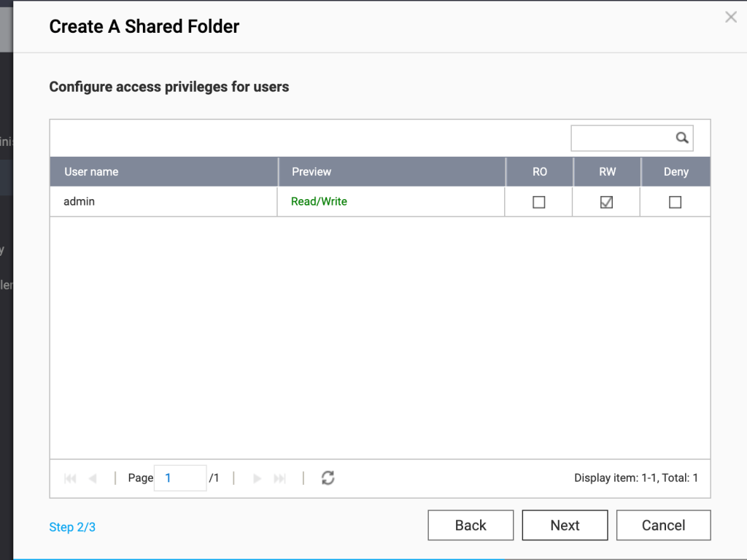Click the User name column header
The width and height of the screenshot is (747, 560).
pyautogui.click(x=90, y=171)
